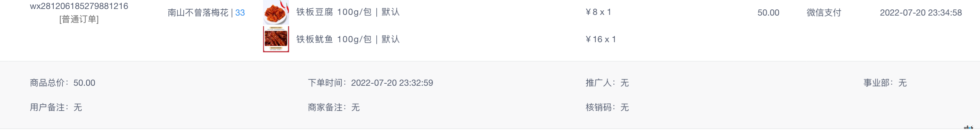
Task: Click the ¥8 x 1 price entry
Action: [598, 12]
